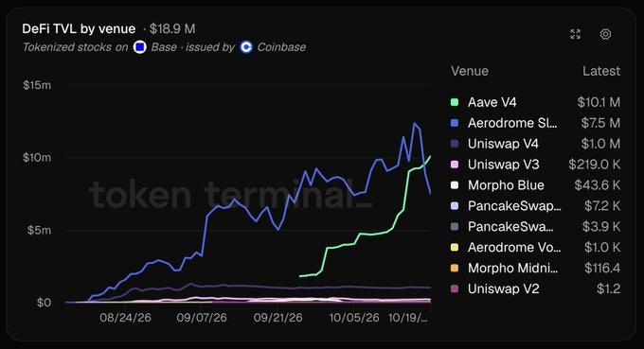The image size is (644, 349).
Task: Click the Uniswap V4 purple legend dot
Action: [455, 144]
